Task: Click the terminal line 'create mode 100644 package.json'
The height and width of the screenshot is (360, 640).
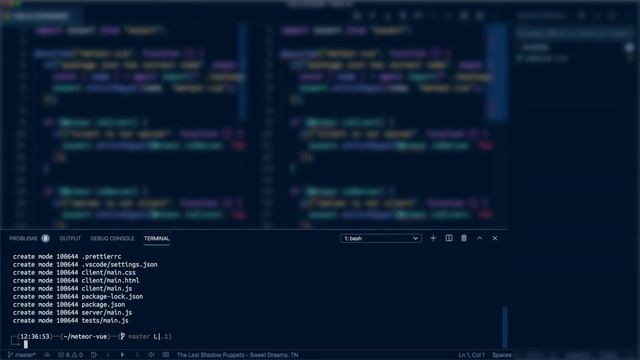Action: (69, 304)
